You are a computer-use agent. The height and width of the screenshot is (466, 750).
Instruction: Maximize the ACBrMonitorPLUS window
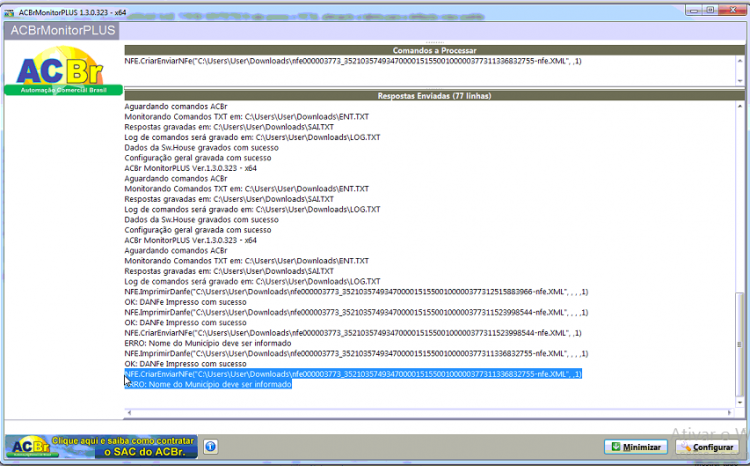[x=710, y=10]
